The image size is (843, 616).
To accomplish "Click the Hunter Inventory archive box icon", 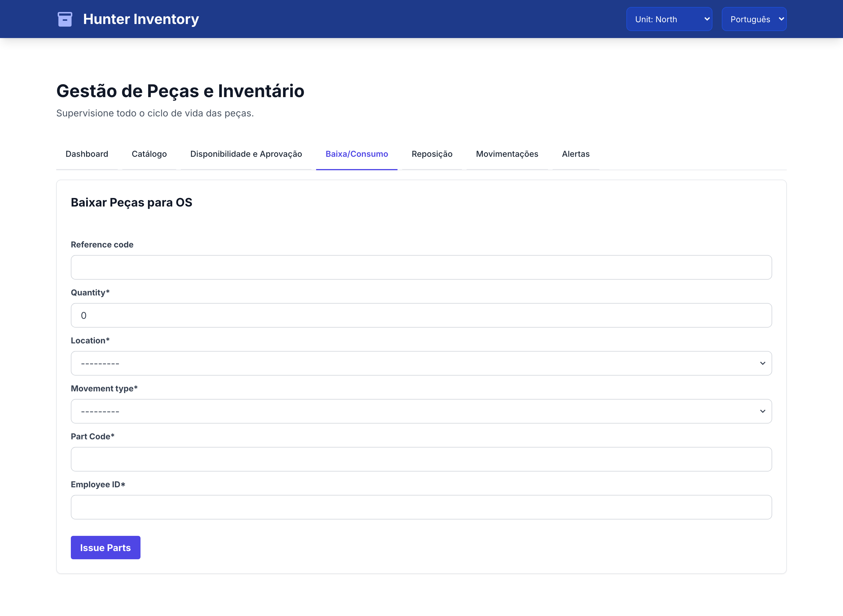I will click(65, 19).
